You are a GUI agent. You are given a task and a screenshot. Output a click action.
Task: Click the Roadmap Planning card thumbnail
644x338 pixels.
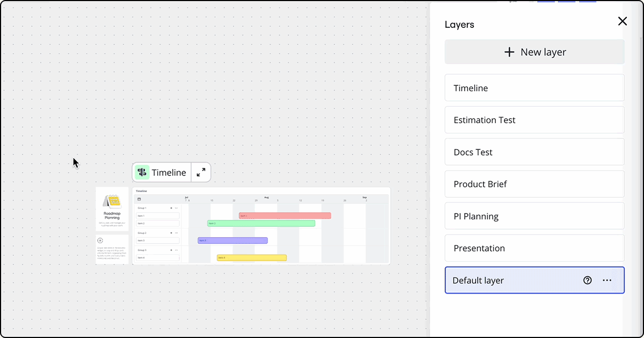[x=112, y=209]
